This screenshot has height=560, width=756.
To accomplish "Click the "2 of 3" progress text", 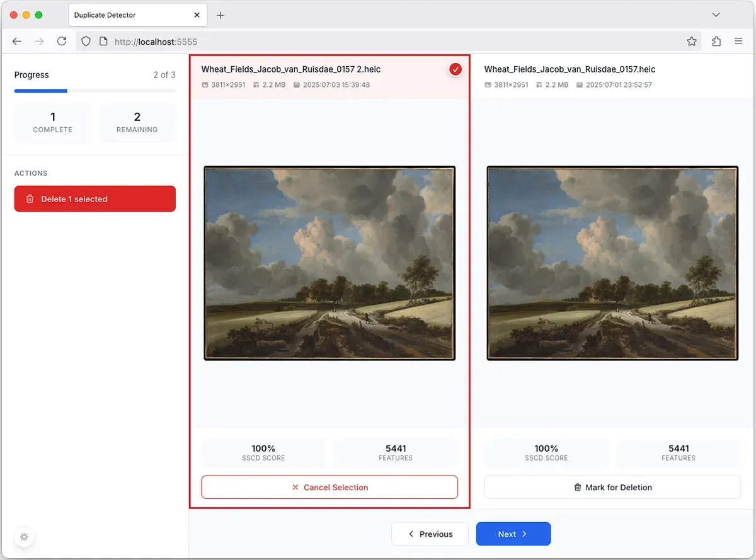I will click(164, 75).
